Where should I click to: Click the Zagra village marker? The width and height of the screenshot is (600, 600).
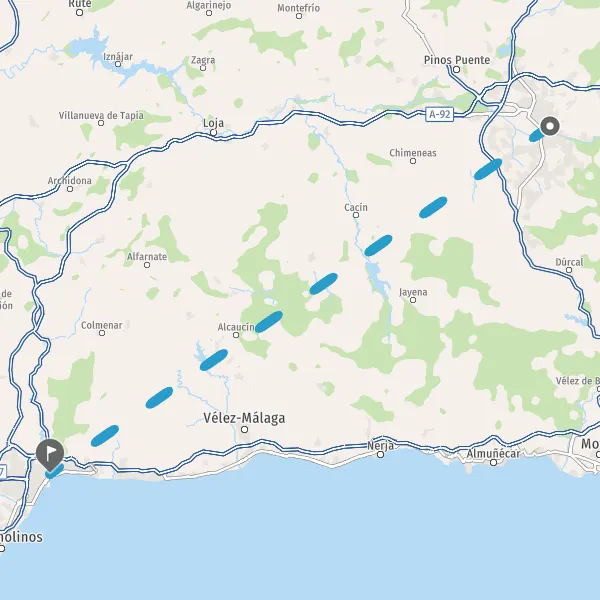coord(203,68)
